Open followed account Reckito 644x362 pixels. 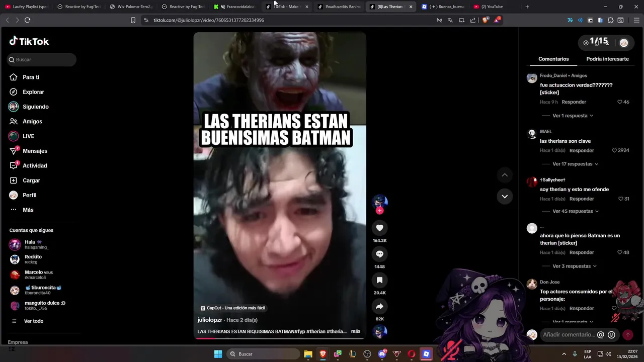tap(33, 259)
